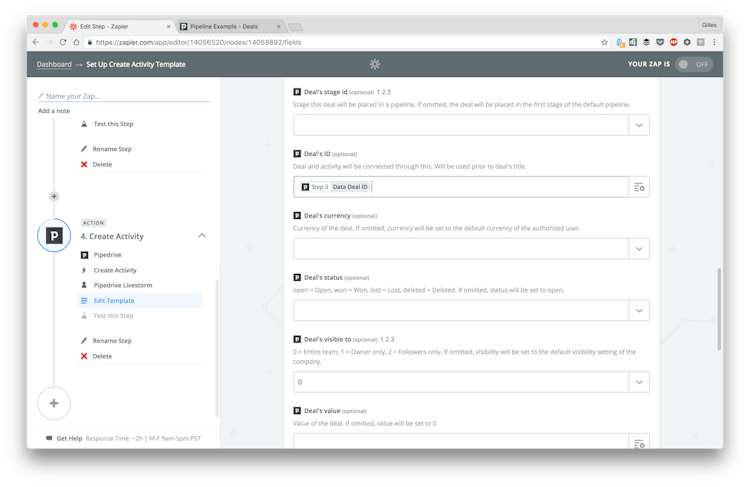Open Deal's currency dropdown
Image resolution: width=750 pixels, height=487 pixels.
click(x=639, y=248)
